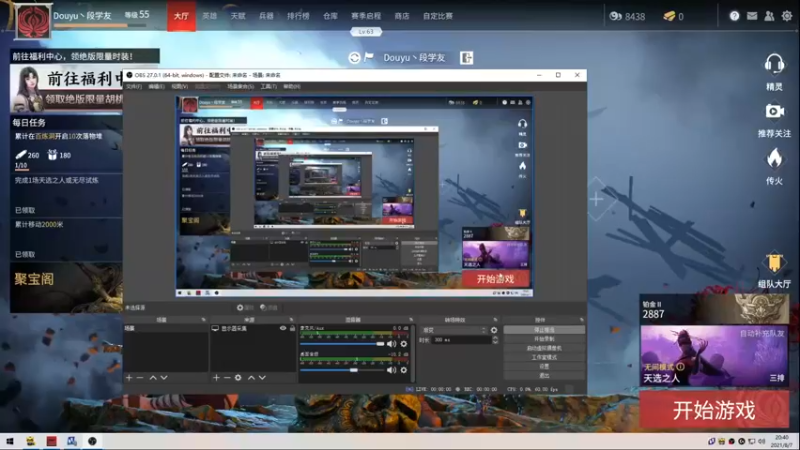Adjust the transition duration stepper arrows

click(x=495, y=340)
